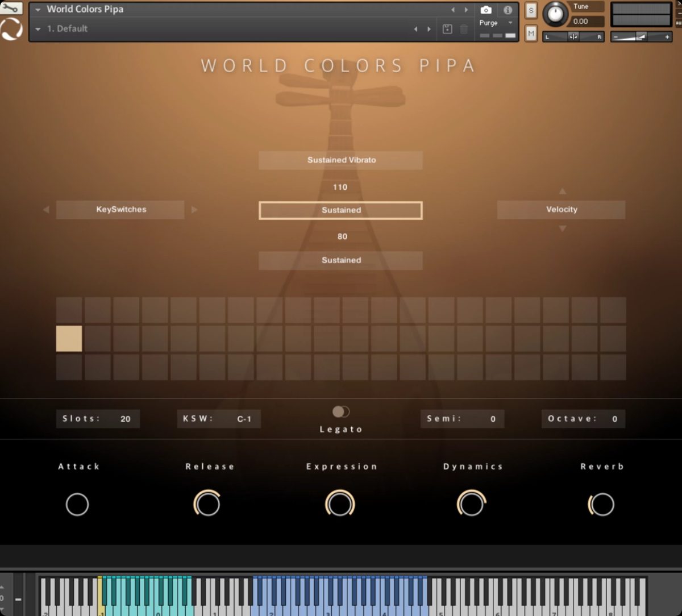Click left arrow next to KeySwitches

[x=46, y=210]
